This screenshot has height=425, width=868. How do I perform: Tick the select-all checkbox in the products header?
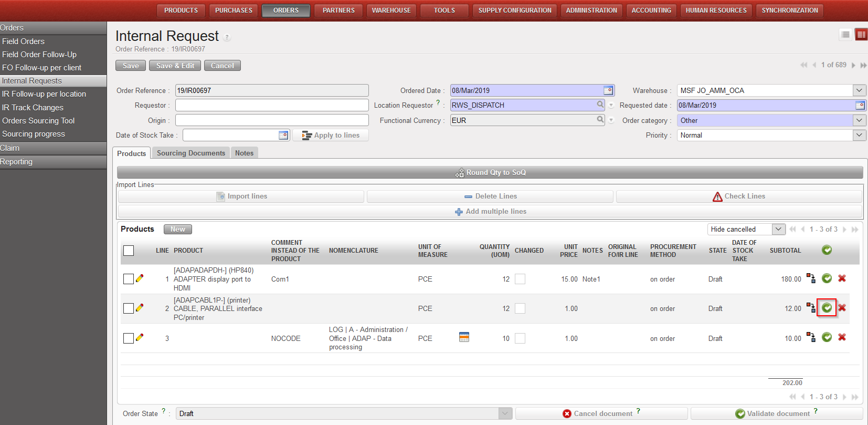(x=129, y=251)
